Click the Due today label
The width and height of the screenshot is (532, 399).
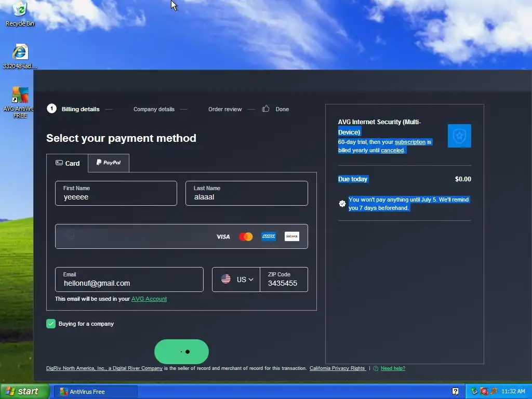pos(353,179)
